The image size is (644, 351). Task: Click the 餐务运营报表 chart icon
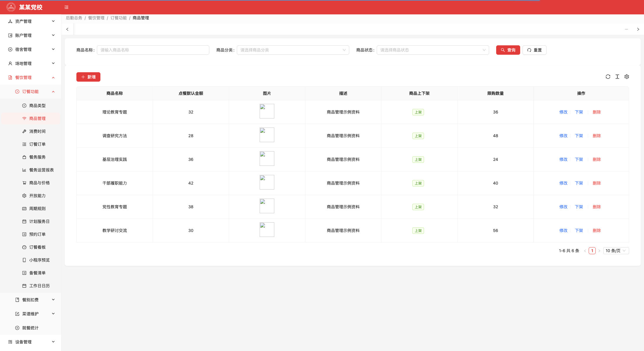(x=24, y=170)
